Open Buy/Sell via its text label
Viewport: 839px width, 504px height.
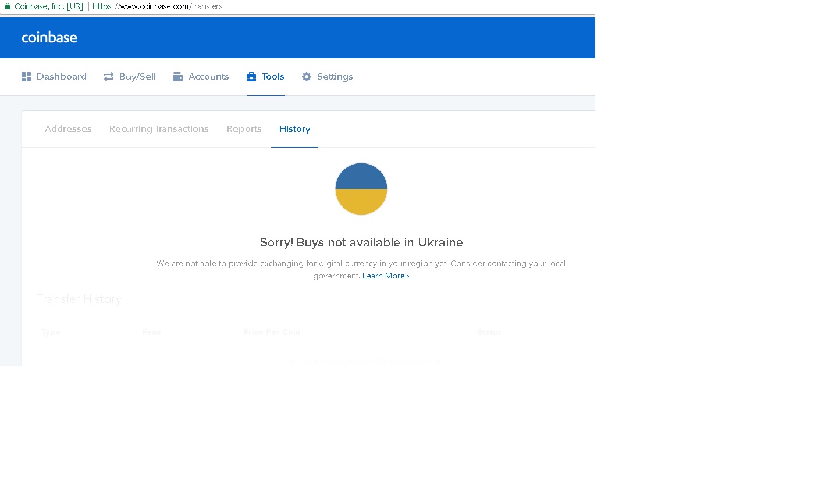pos(137,77)
